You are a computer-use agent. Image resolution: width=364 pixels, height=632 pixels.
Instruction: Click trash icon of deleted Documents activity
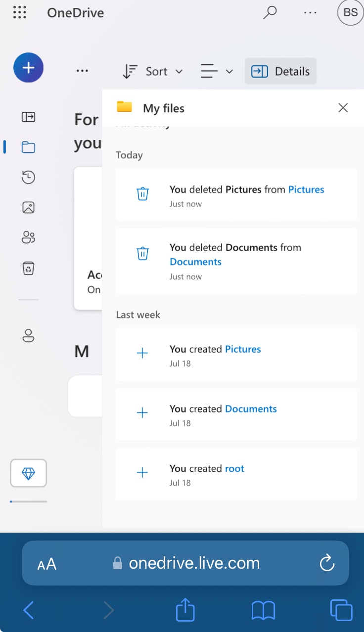coord(142,254)
